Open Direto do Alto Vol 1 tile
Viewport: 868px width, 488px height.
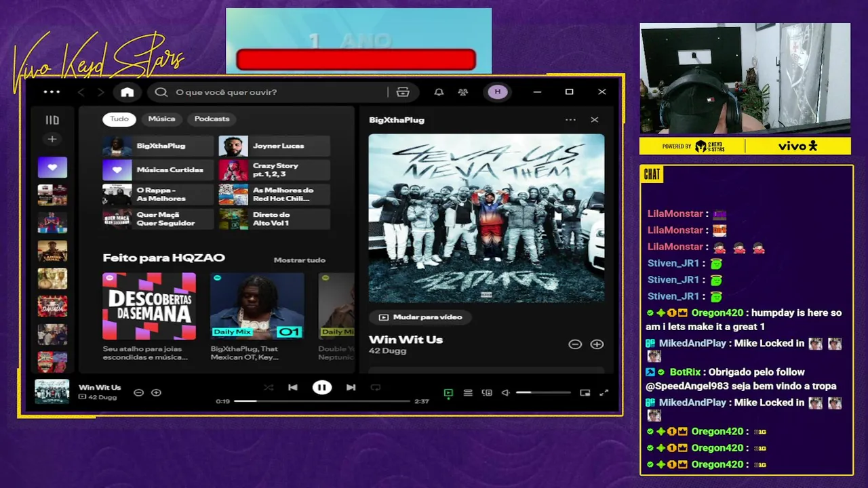(x=274, y=219)
